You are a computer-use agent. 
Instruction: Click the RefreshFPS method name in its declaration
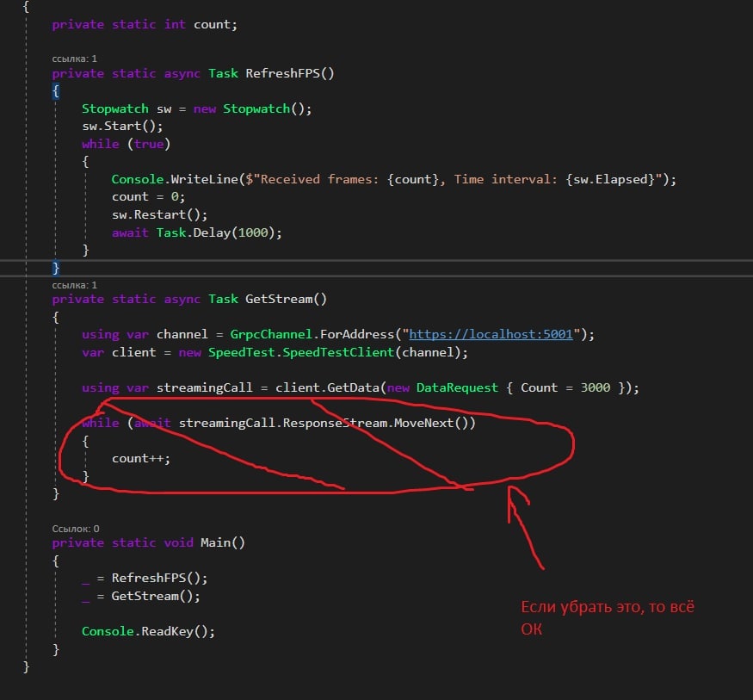283,73
